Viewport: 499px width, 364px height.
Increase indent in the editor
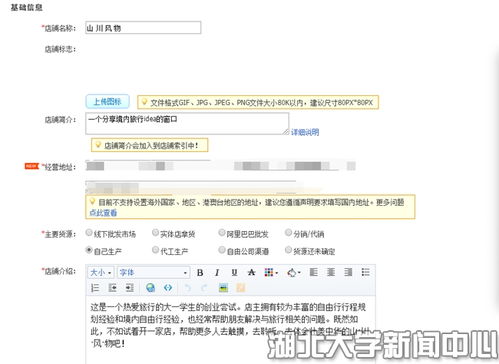point(130,288)
